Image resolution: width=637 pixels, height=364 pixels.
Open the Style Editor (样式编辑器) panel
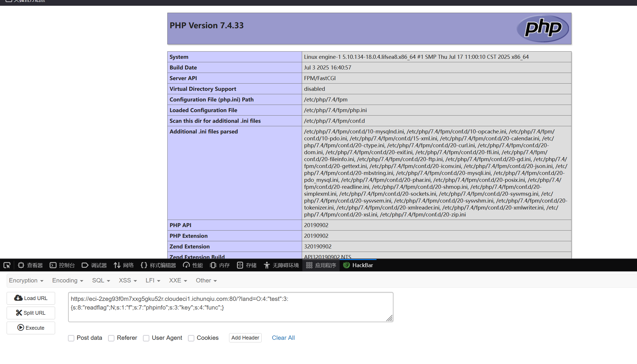tap(158, 265)
